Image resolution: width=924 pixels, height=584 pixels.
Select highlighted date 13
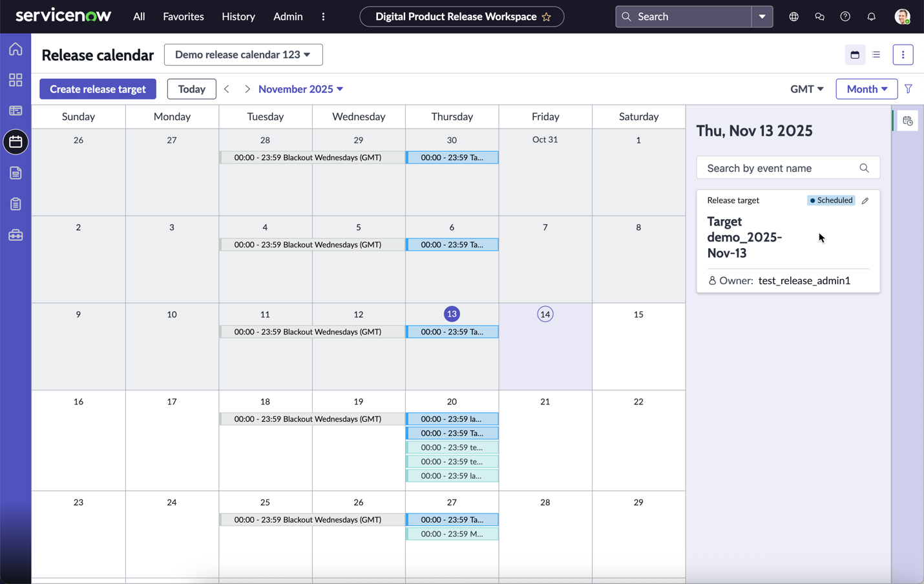click(452, 314)
